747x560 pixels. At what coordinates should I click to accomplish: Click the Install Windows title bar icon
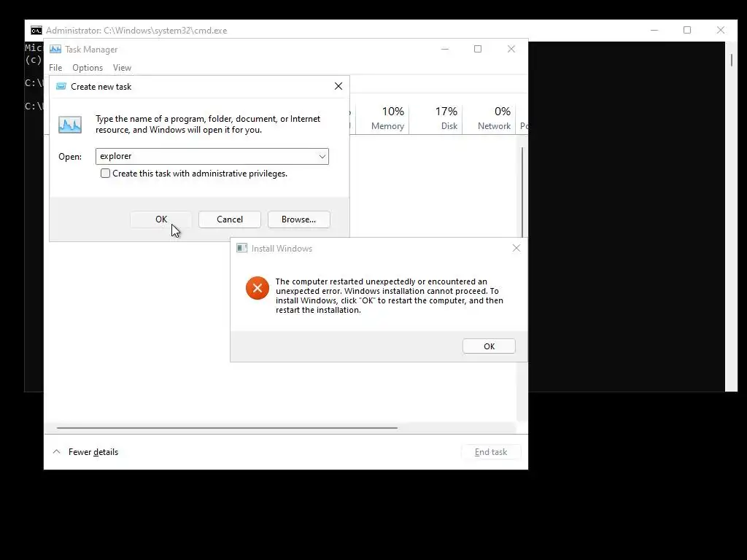click(x=242, y=248)
